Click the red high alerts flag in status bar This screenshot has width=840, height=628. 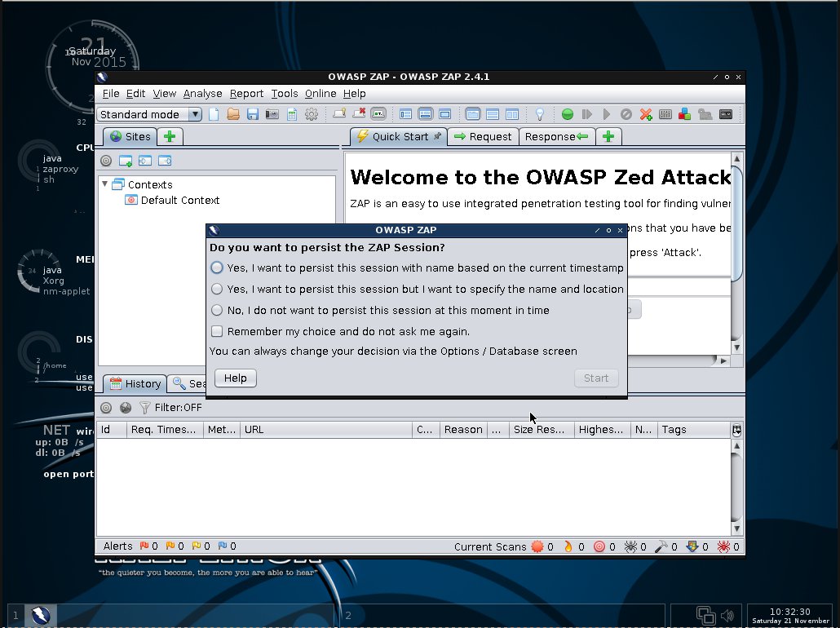(144, 546)
